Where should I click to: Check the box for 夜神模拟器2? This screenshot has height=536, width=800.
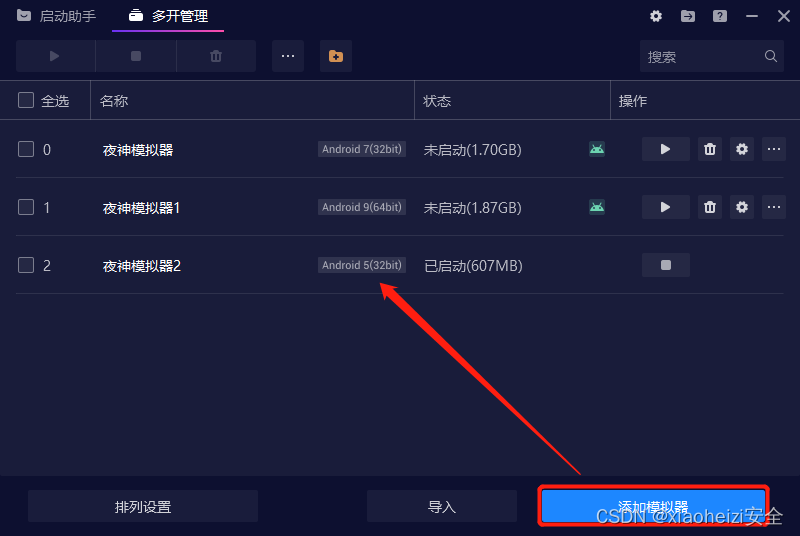coord(26,265)
